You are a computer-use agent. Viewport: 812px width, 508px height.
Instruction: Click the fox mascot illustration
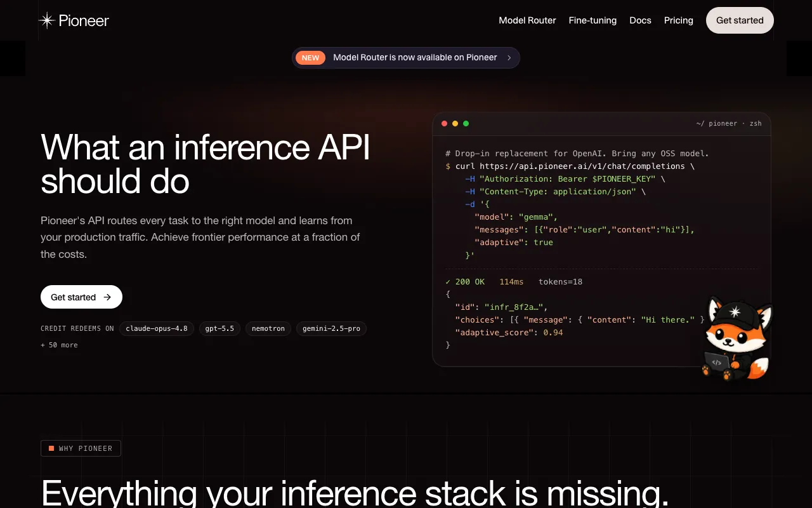point(738,338)
